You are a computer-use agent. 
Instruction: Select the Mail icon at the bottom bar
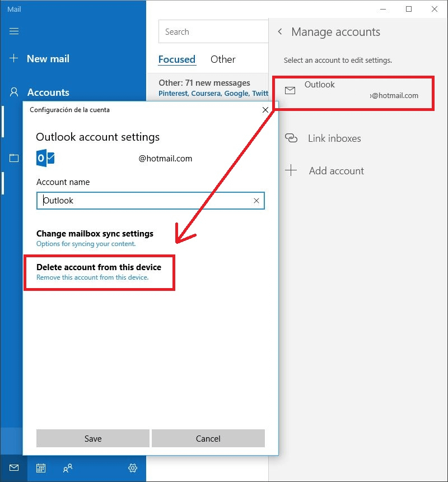click(x=13, y=468)
